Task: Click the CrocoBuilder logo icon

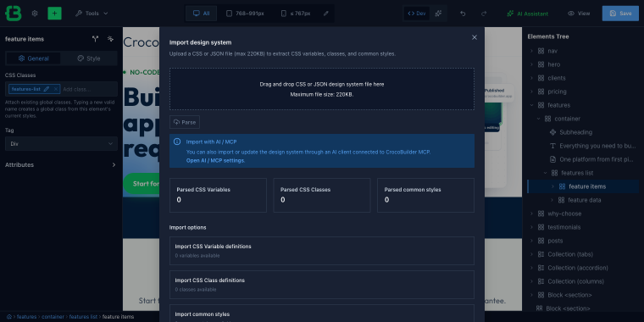Action: click(14, 14)
